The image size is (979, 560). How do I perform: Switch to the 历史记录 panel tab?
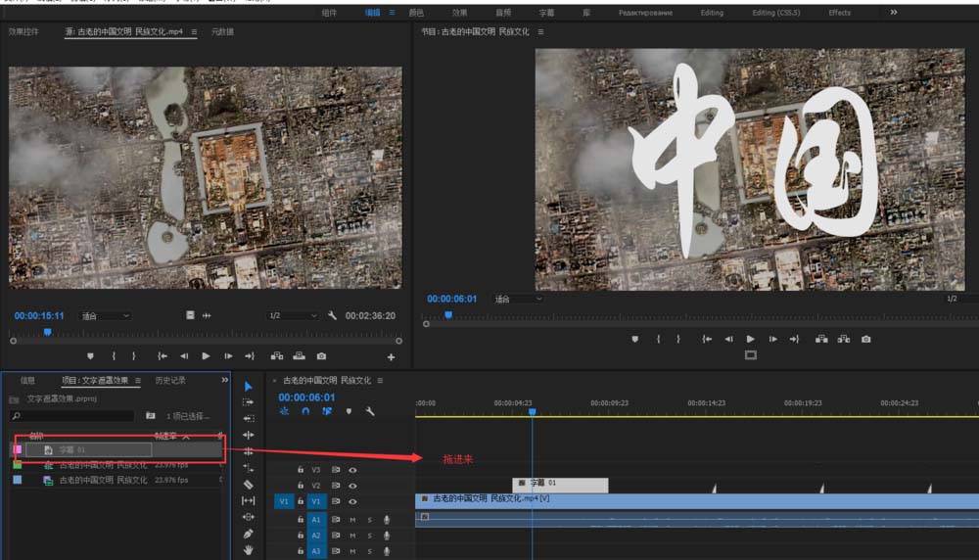tap(170, 380)
